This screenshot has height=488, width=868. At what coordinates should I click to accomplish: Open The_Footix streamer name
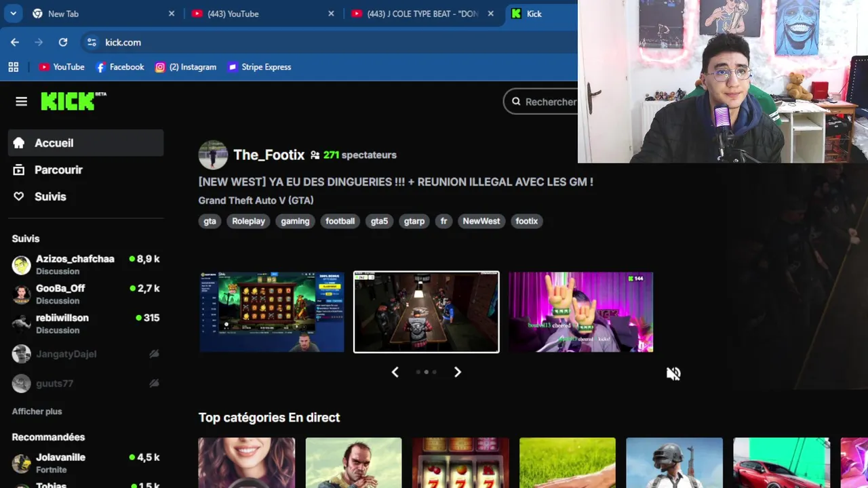(269, 155)
